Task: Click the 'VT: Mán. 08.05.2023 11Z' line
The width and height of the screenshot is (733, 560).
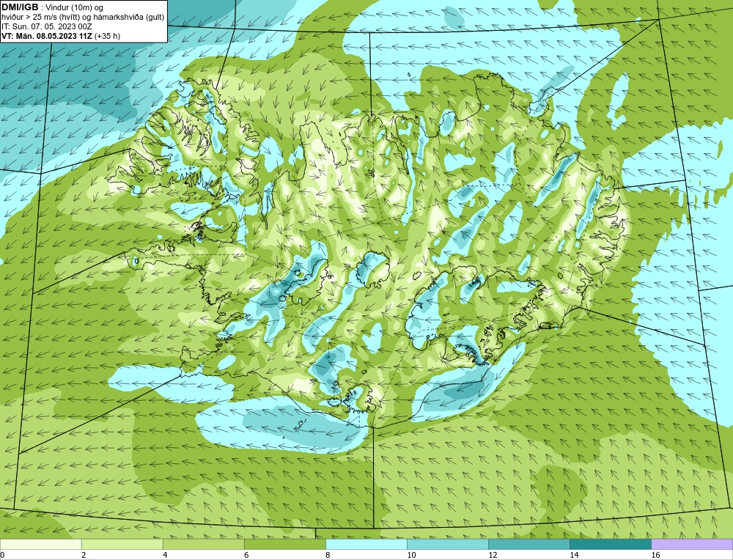Action: [61, 35]
